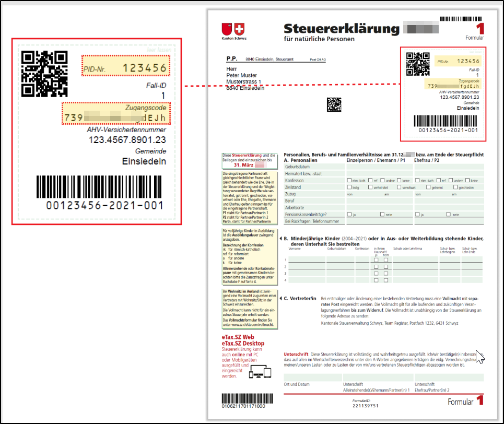Screen dimensions: 504x424
Task: Click the red Kanton Schwyz coat of arms
Action: (x=227, y=29)
